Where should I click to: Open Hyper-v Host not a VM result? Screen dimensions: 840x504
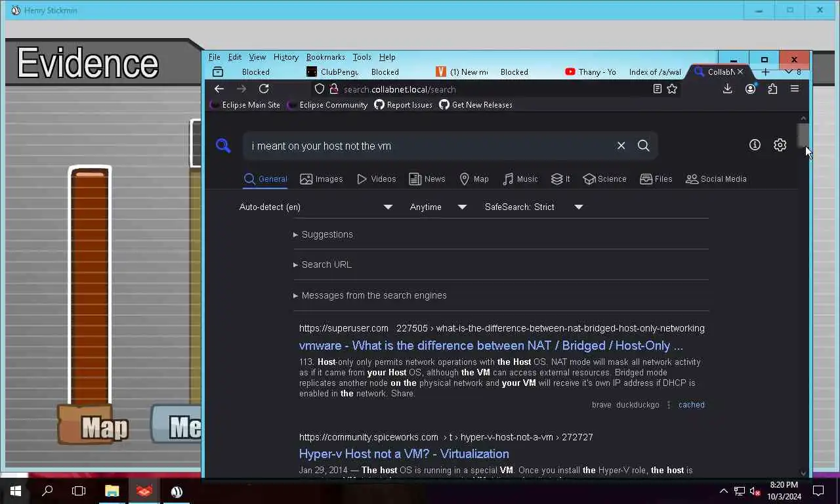tap(404, 453)
